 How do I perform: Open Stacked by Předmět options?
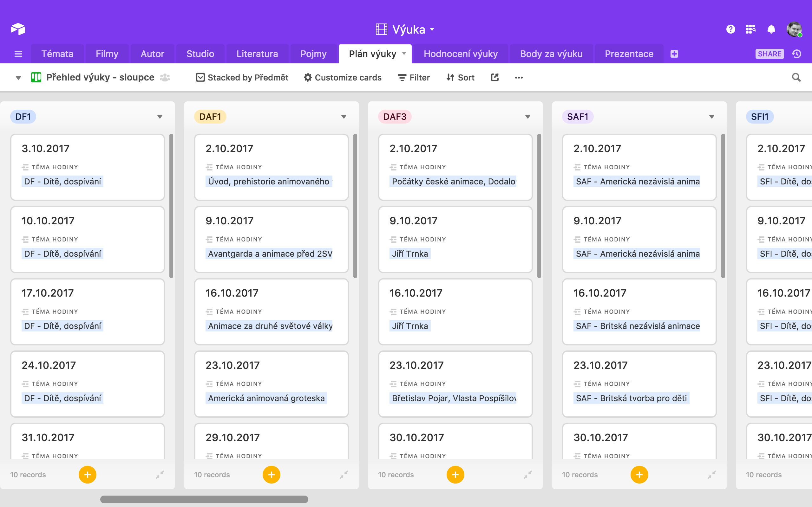pos(242,77)
